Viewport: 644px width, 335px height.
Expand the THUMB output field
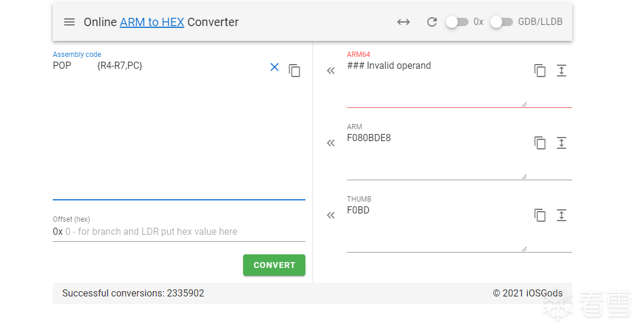[x=562, y=215]
